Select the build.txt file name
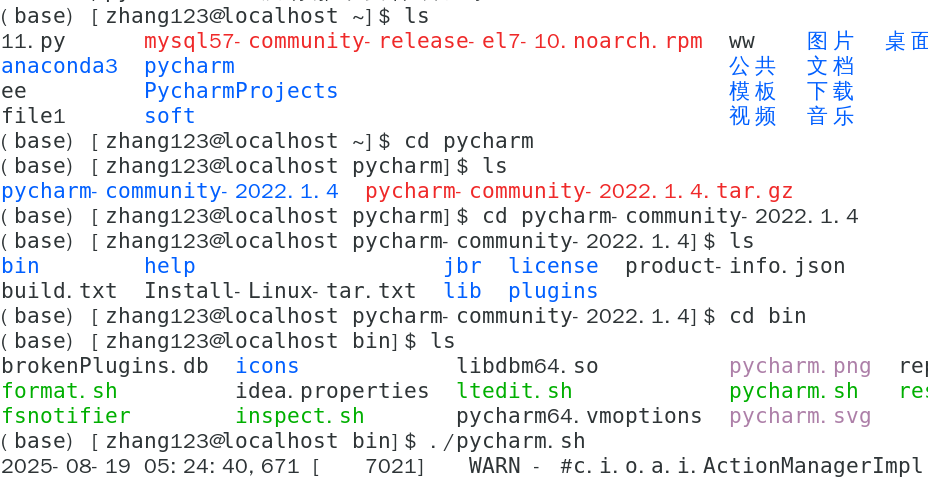 pyautogui.click(x=59, y=291)
